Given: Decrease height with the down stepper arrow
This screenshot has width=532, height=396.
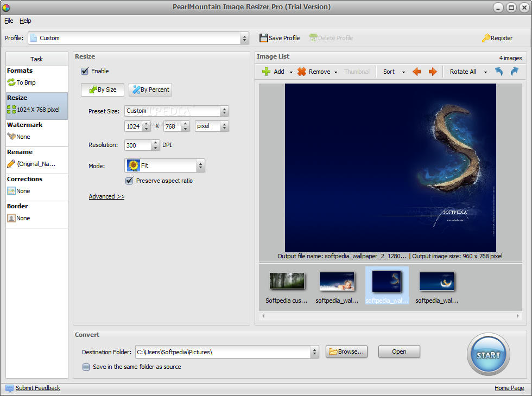Looking at the screenshot, I should (186, 129).
